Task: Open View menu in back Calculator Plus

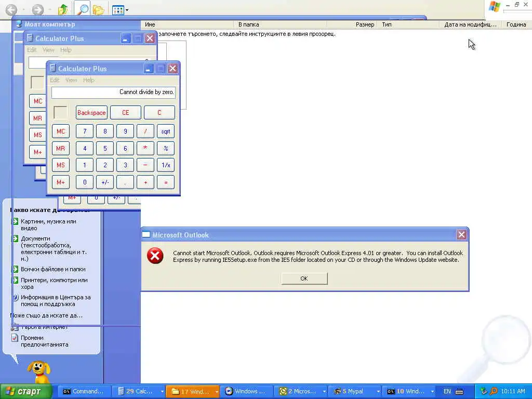Action: [x=48, y=50]
